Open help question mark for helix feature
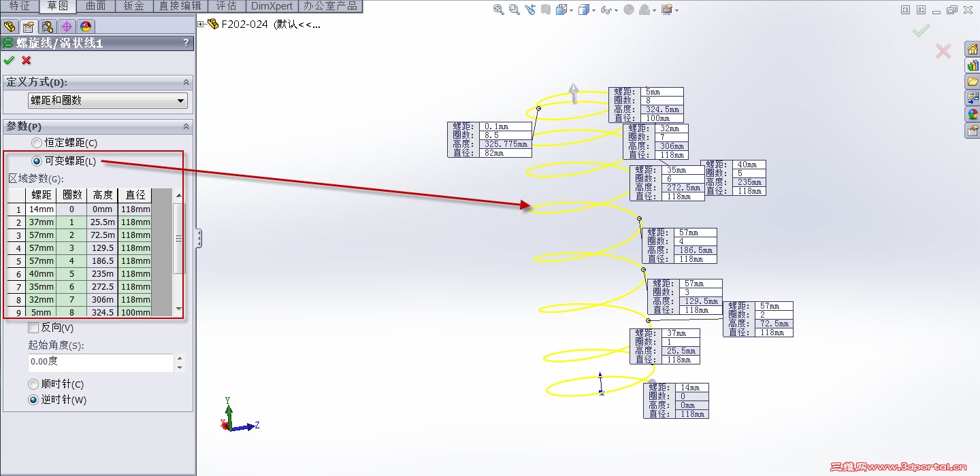The height and width of the screenshot is (476, 980). 186,43
